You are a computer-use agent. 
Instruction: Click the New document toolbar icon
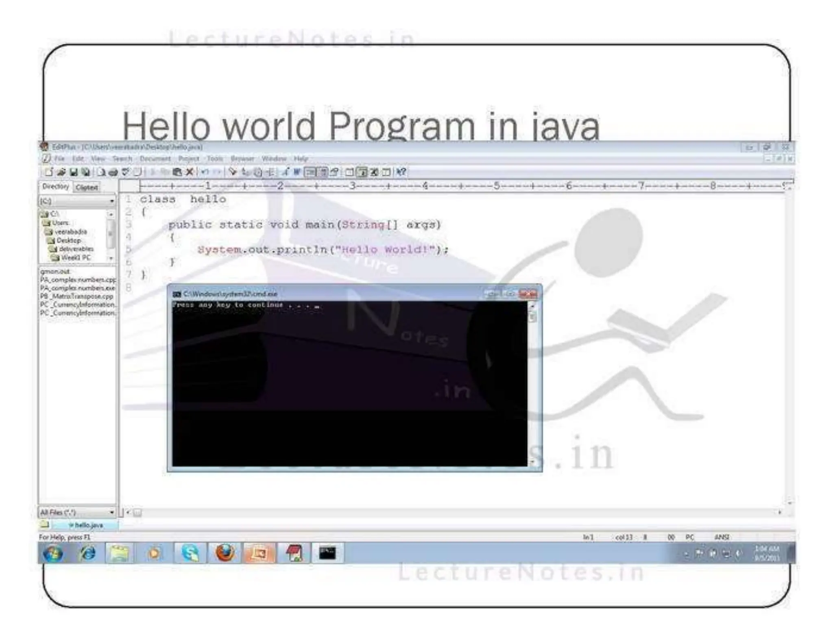tap(49, 172)
